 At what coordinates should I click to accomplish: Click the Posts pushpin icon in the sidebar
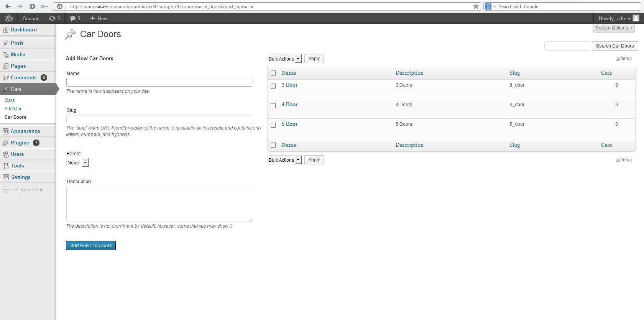pyautogui.click(x=5, y=43)
